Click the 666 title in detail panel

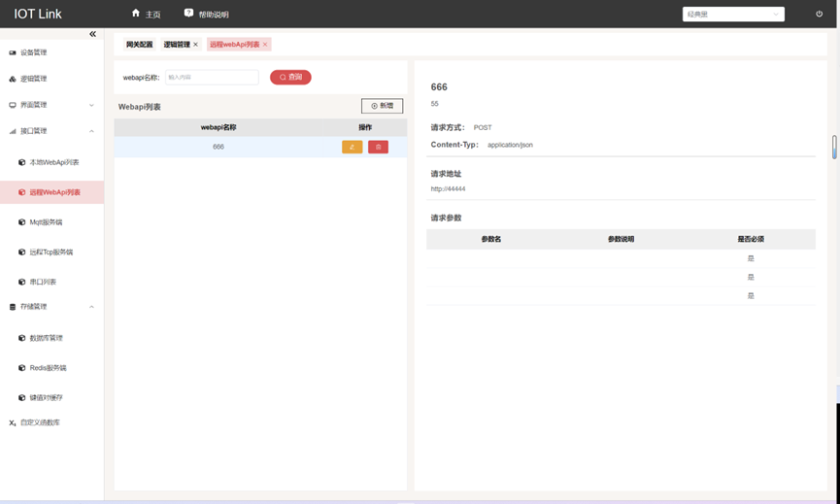coord(439,86)
